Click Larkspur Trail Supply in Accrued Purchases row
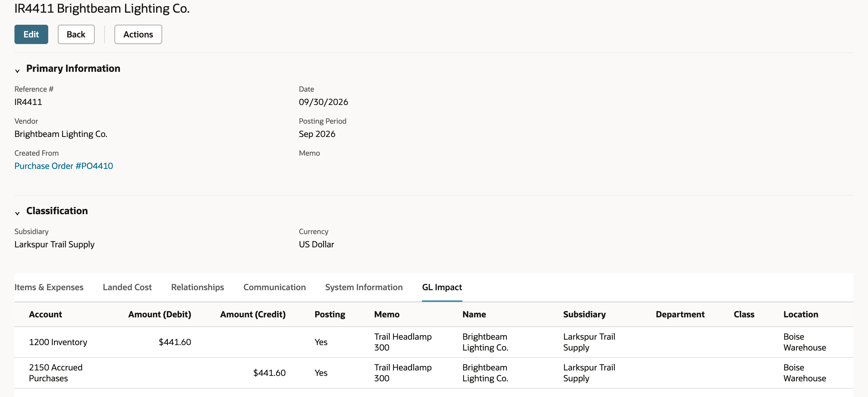Image resolution: width=868 pixels, height=397 pixels. tap(589, 373)
